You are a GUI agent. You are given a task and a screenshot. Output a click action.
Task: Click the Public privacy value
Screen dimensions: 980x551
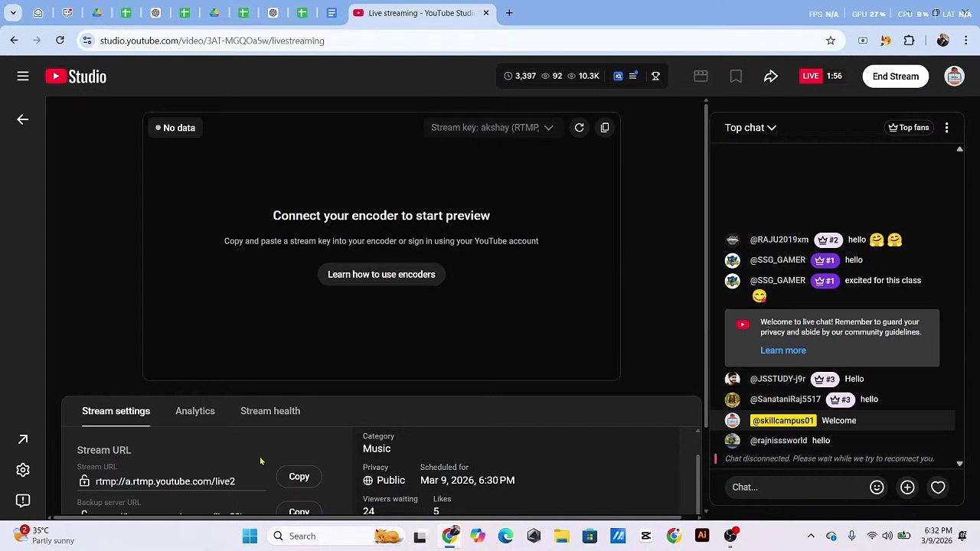384,481
